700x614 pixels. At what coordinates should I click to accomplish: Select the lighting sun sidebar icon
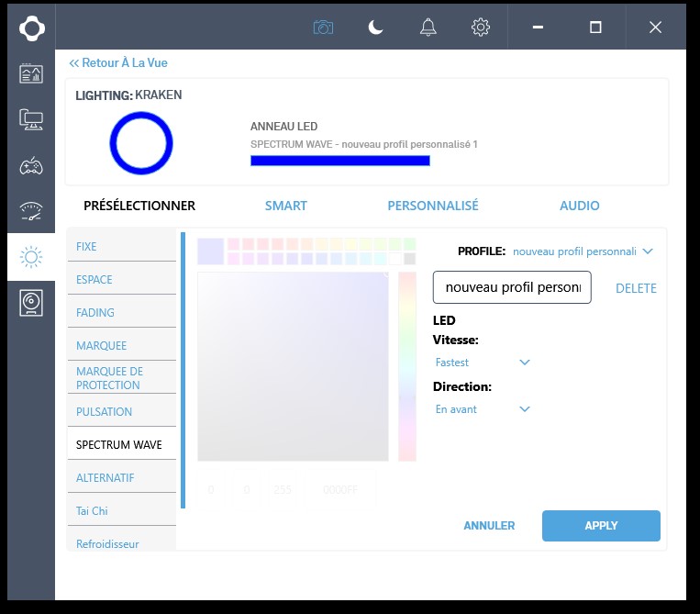point(31,257)
